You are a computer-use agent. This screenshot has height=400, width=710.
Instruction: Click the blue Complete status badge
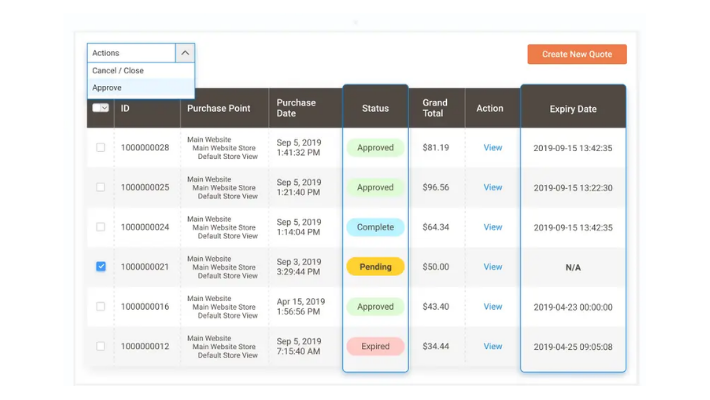click(375, 227)
